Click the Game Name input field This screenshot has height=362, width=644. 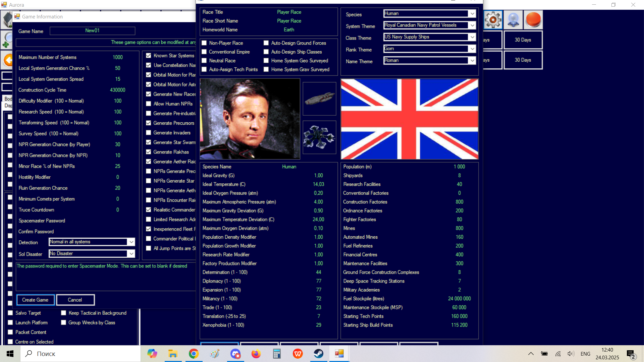(92, 31)
